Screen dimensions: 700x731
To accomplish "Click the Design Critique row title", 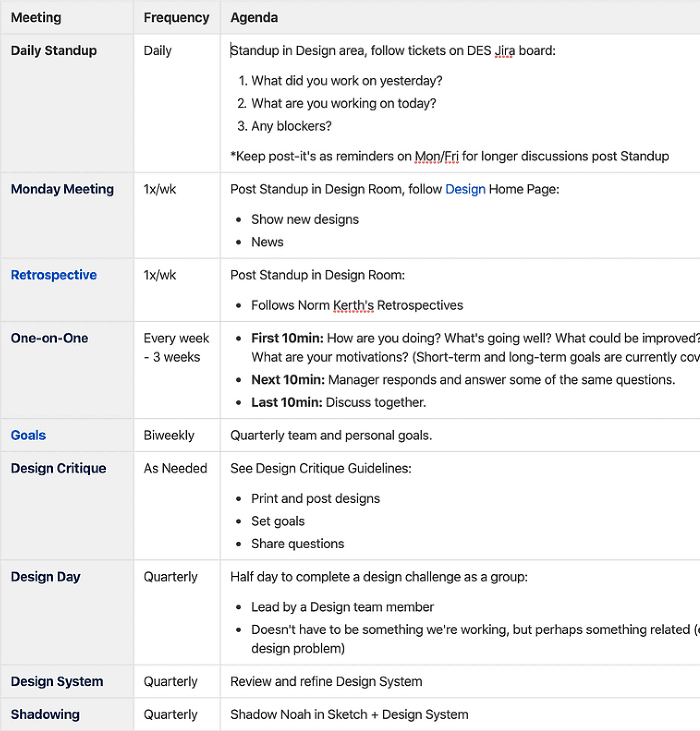I will tap(58, 468).
